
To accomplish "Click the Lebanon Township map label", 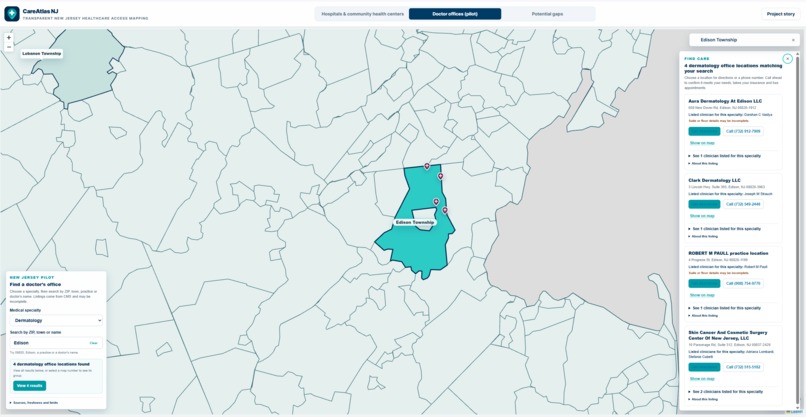I will coord(42,53).
